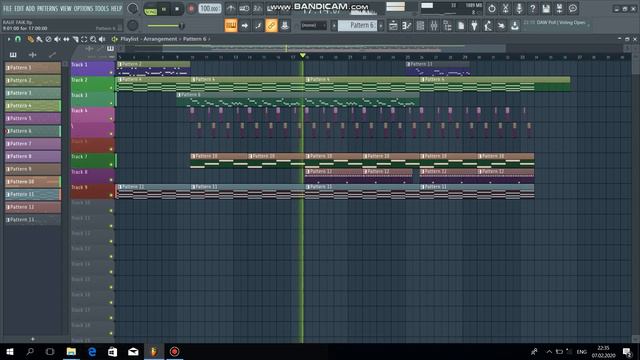The width and height of the screenshot is (640, 360).
Task: Select the playlist playback speaker tool
Action: [102, 39]
